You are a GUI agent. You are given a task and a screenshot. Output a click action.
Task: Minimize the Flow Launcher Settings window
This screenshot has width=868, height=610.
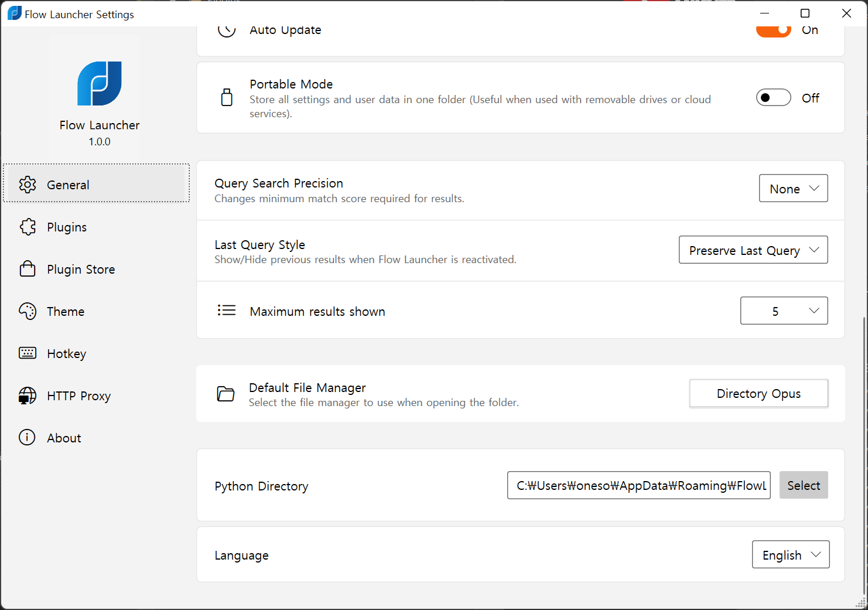point(764,13)
